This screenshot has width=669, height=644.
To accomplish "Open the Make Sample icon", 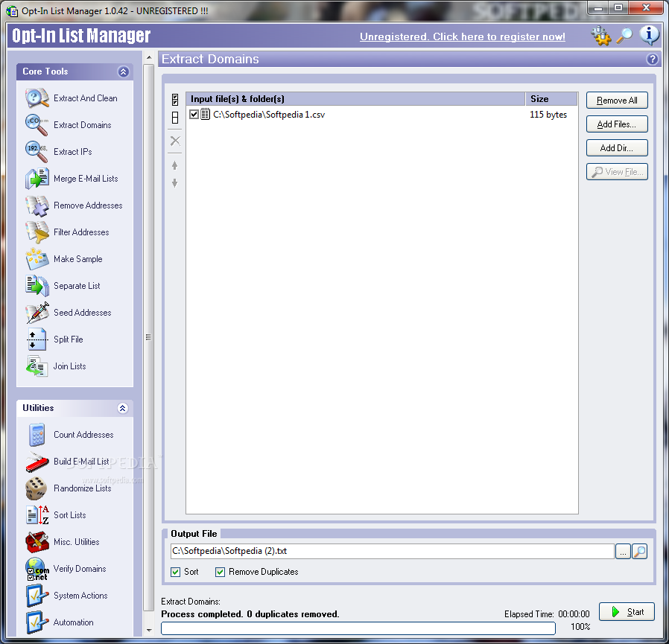I will coord(37,259).
